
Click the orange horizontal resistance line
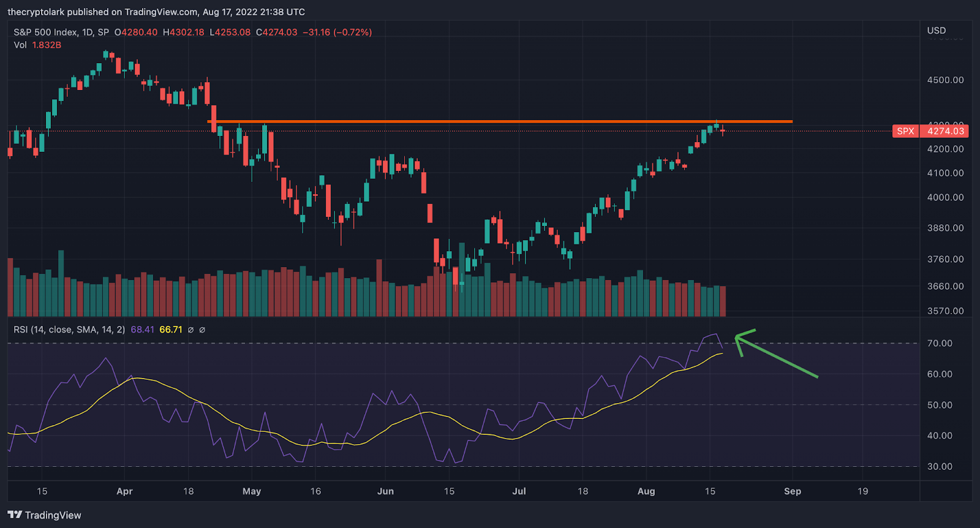pyautogui.click(x=500, y=121)
